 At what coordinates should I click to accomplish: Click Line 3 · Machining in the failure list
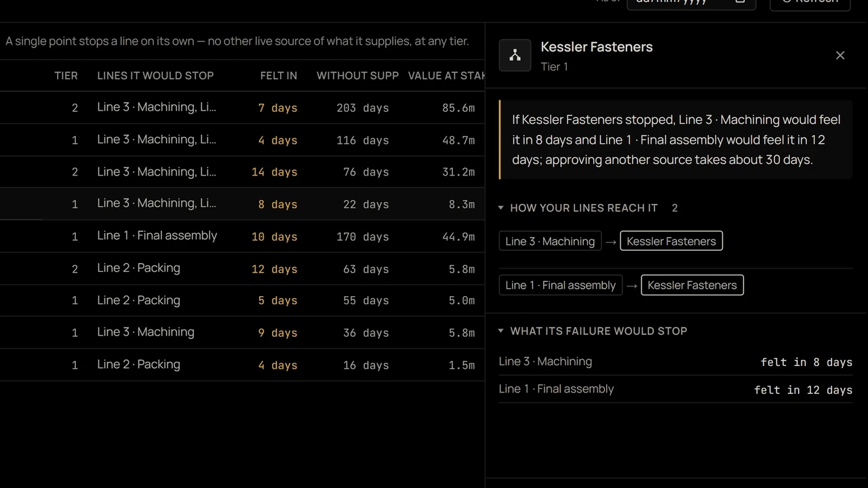pyautogui.click(x=545, y=361)
